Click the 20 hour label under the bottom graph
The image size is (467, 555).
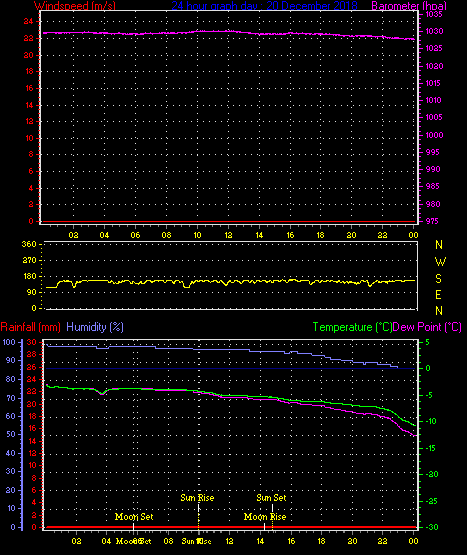352,541
